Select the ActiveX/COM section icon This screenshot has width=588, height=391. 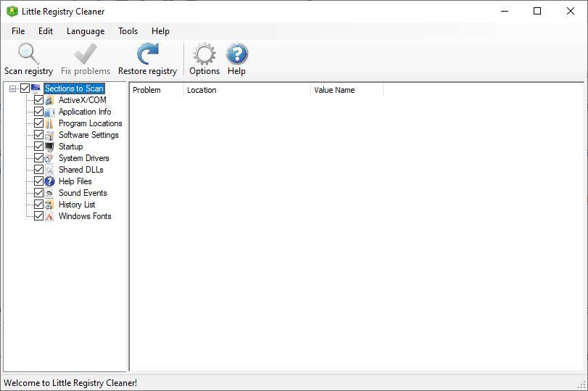(50, 100)
